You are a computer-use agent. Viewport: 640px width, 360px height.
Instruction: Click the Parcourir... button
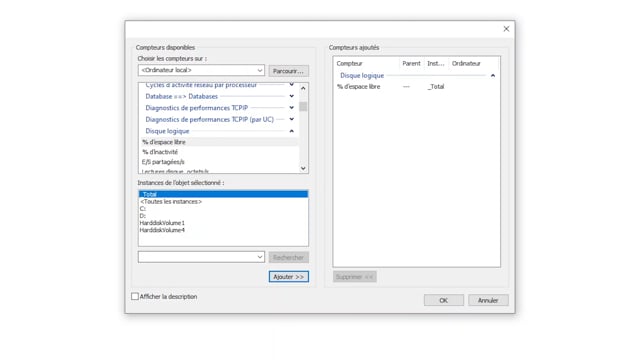coord(288,71)
